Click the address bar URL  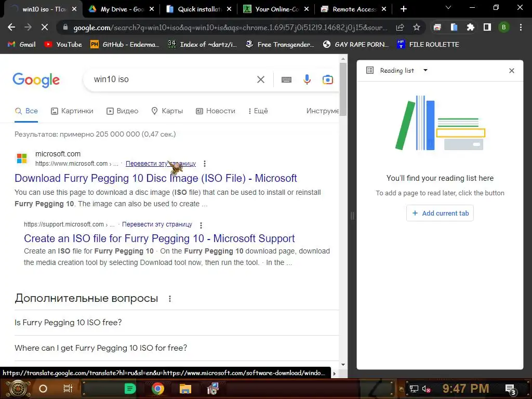230,28
